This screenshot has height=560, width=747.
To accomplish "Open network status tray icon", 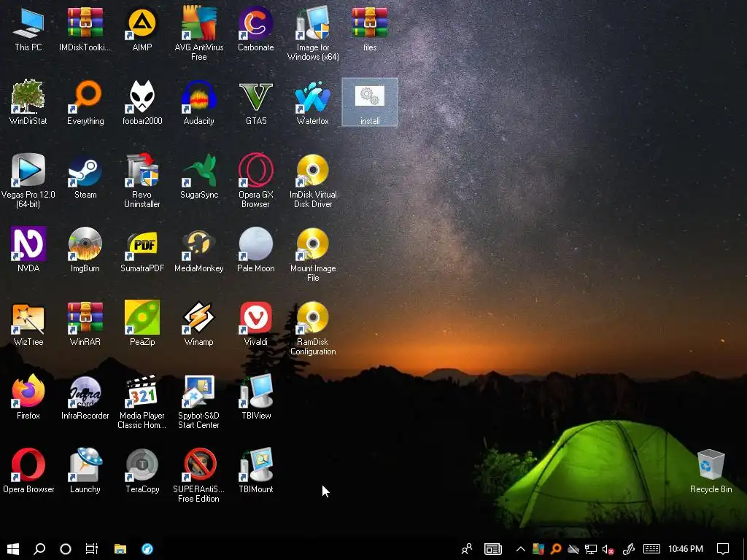I will 591,549.
